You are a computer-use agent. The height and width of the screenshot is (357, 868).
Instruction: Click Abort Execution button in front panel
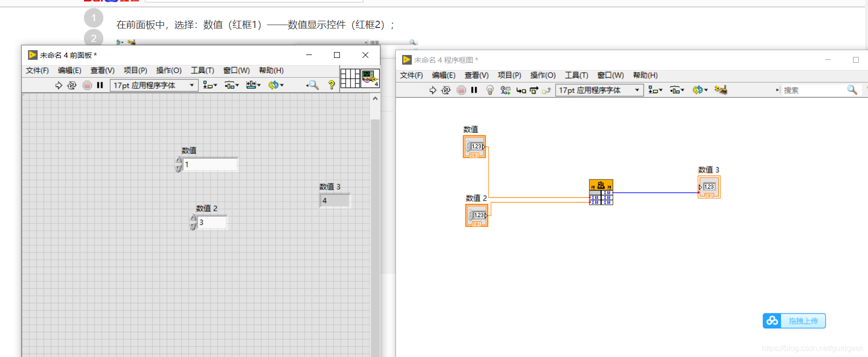[87, 85]
